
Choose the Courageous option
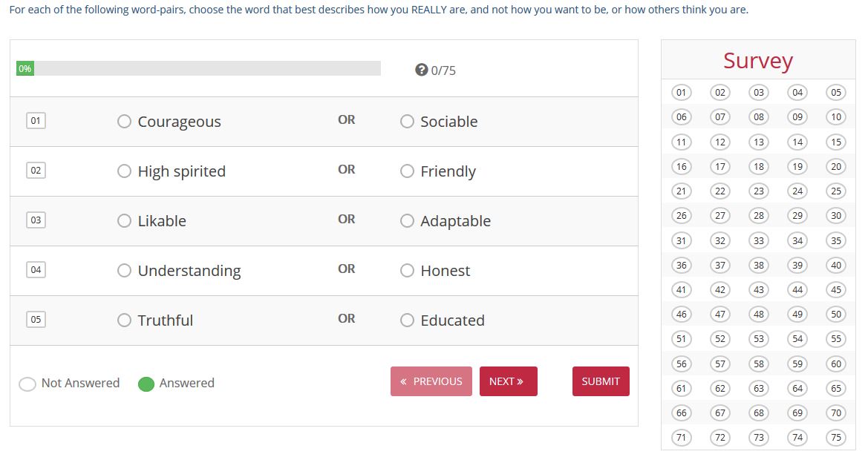125,122
